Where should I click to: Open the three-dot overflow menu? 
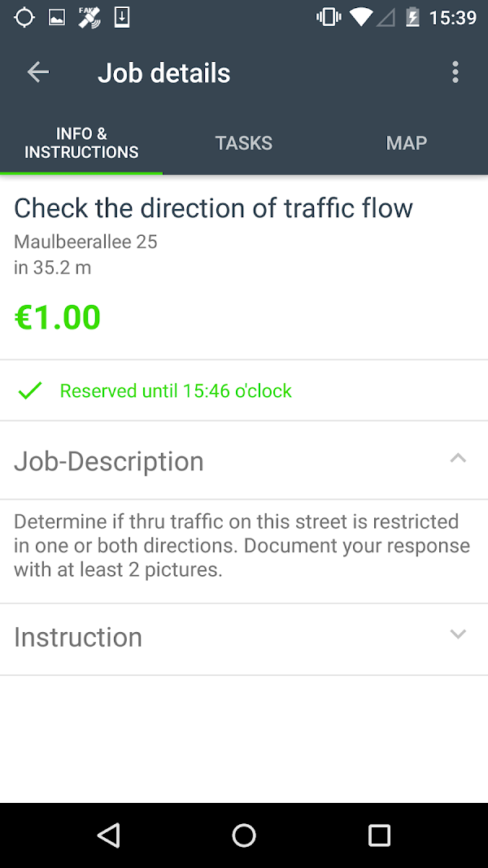tap(455, 72)
